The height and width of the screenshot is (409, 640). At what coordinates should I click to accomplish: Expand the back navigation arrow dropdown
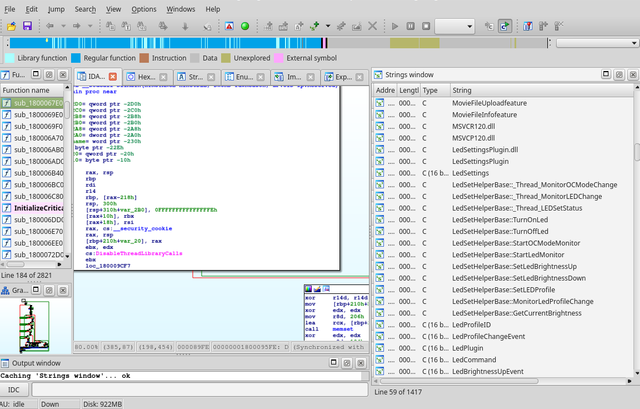pos(63,25)
